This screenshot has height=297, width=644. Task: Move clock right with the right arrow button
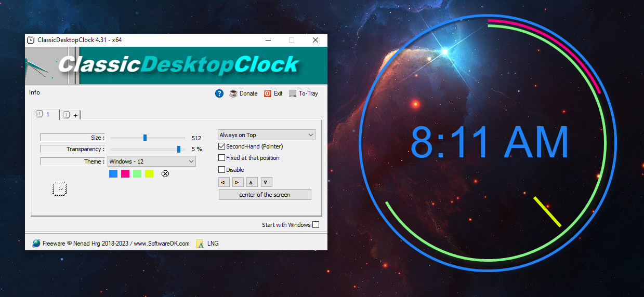[x=238, y=182]
